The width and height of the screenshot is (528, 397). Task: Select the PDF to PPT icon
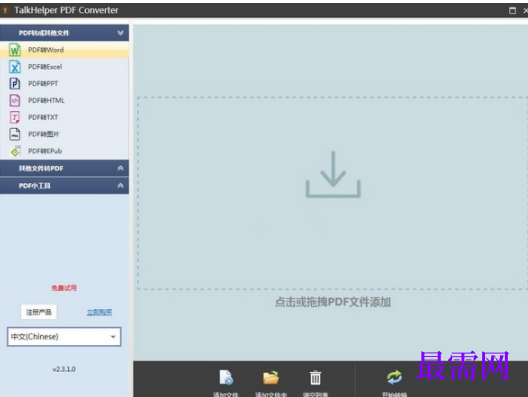tap(14, 84)
